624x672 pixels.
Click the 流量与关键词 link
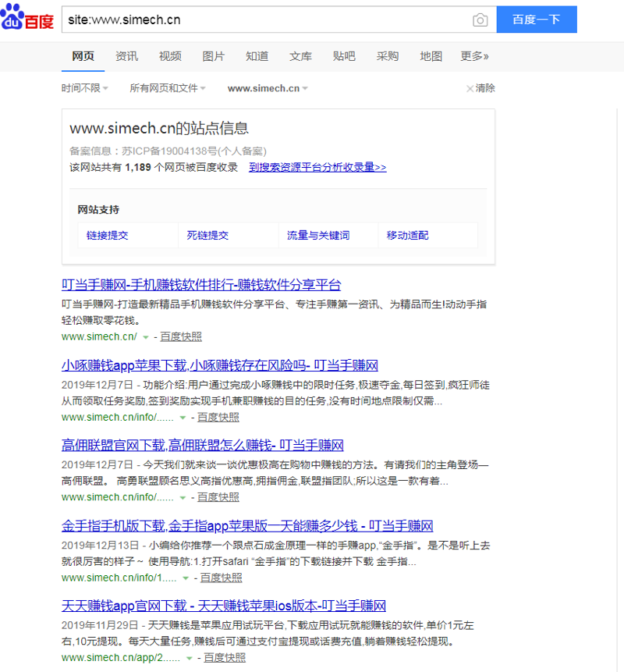pyautogui.click(x=318, y=235)
